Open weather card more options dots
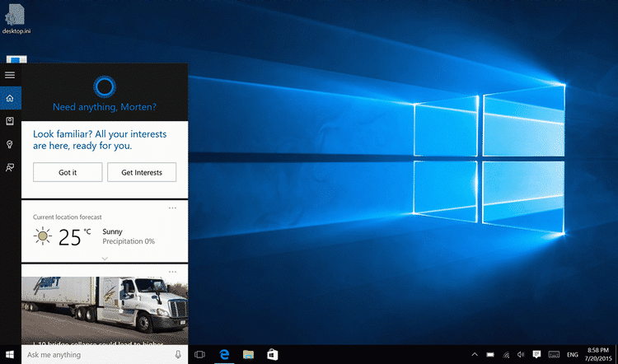Image resolution: width=618 pixels, height=364 pixels. [172, 208]
